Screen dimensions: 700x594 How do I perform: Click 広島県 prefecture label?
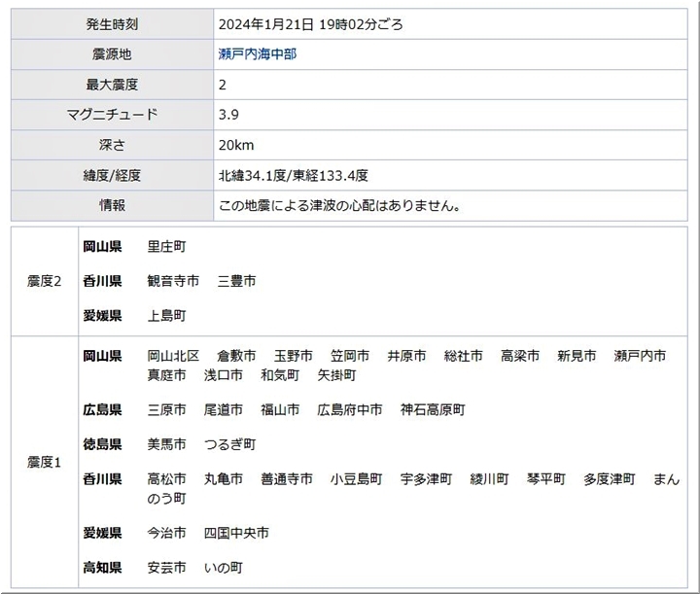pos(102,409)
